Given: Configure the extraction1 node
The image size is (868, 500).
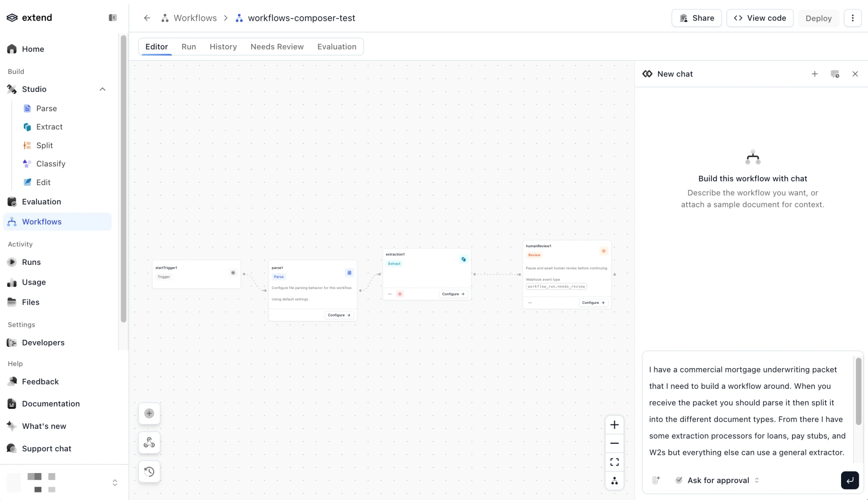Looking at the screenshot, I should click(x=453, y=294).
